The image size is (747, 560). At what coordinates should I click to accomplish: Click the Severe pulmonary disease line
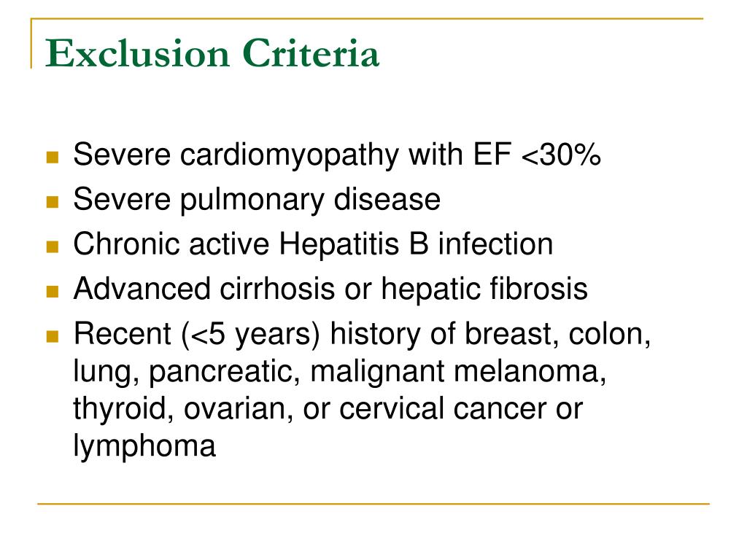pos(257,200)
